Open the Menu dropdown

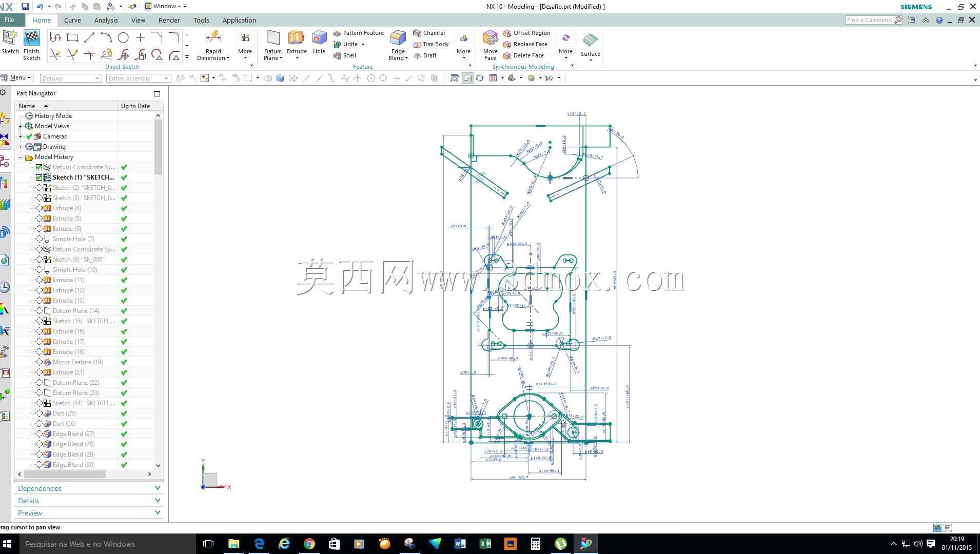16,78
